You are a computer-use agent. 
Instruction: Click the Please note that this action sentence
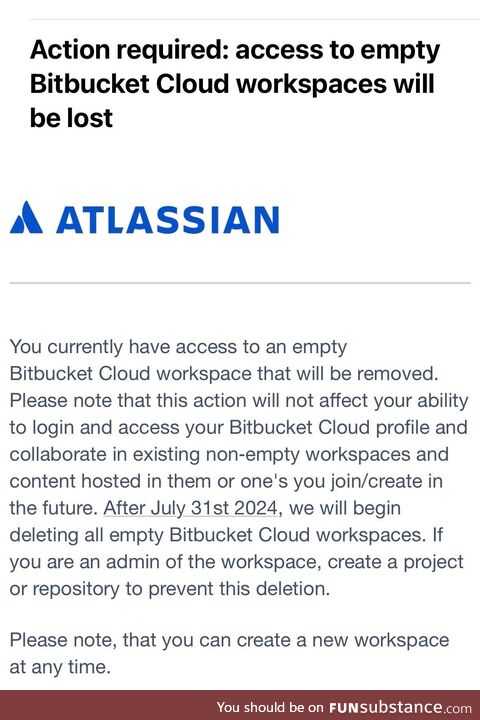[x=239, y=455]
